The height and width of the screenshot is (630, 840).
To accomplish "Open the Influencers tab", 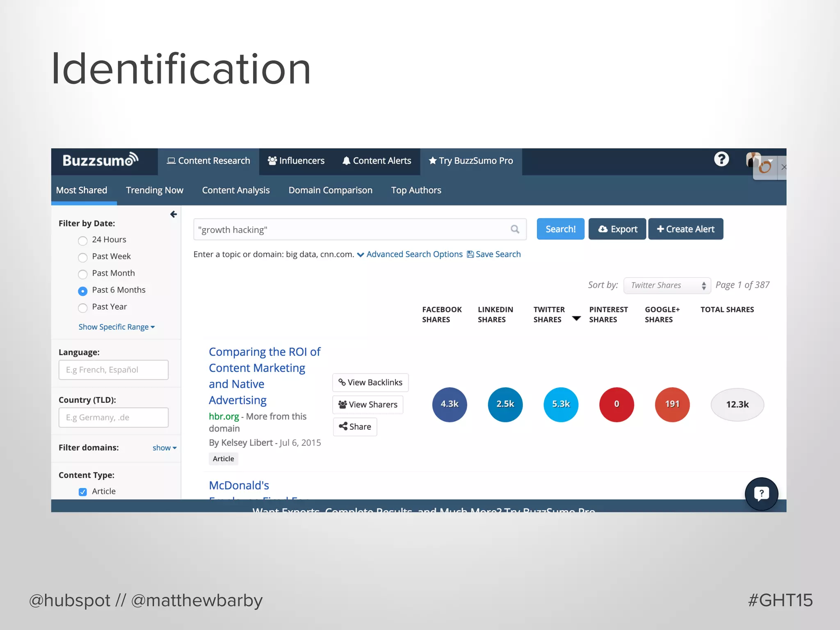I will (296, 161).
